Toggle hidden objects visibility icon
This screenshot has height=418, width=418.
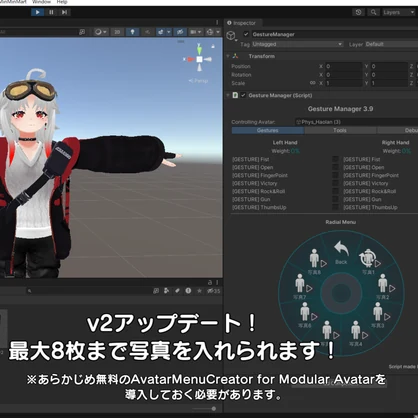(x=180, y=32)
